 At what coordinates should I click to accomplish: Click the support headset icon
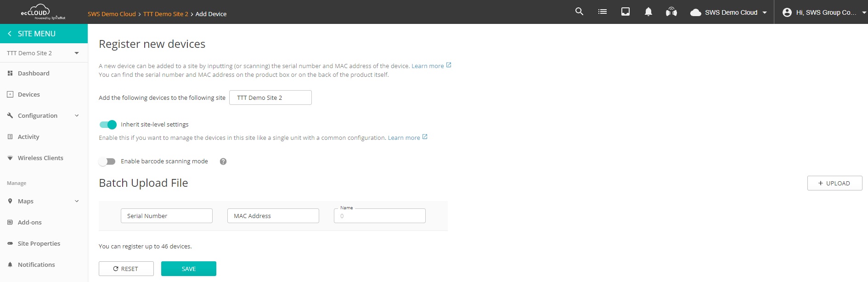pyautogui.click(x=671, y=12)
